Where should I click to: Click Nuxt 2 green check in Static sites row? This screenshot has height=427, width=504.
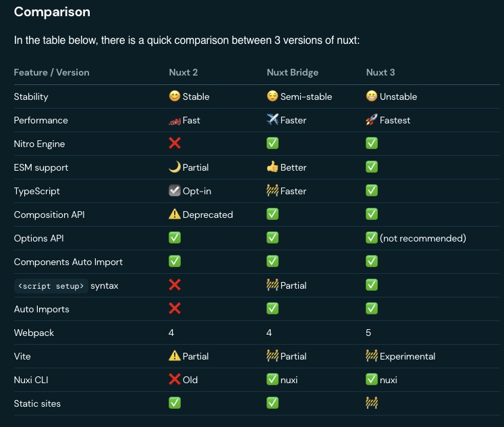click(174, 403)
